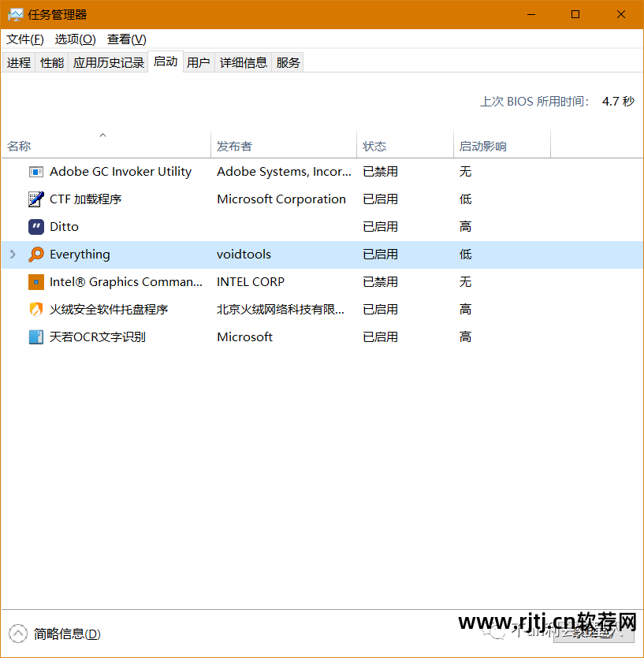Screen dimensions: 644x658
Task: Select the 天若OCR文字识别 startup entry row
Action: (236, 336)
